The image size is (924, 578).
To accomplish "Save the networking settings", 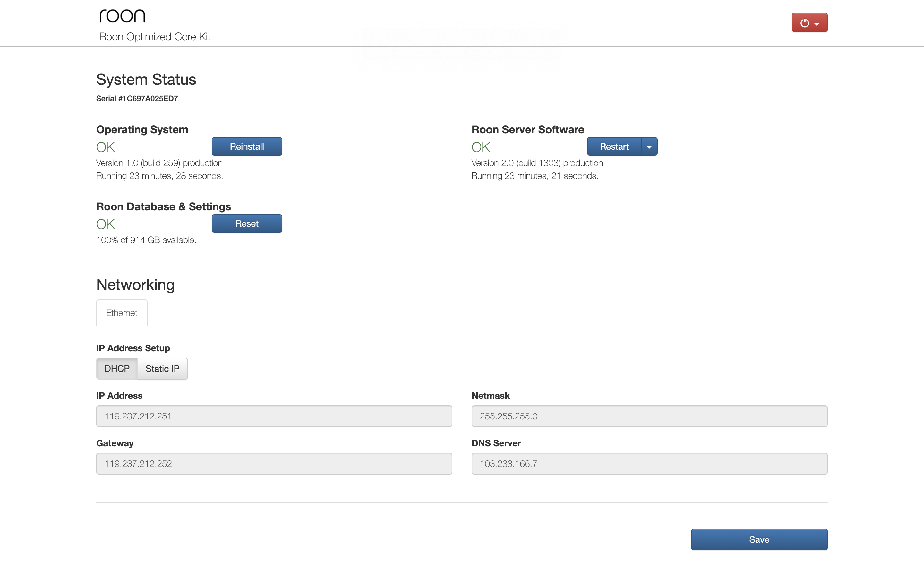I will [759, 539].
